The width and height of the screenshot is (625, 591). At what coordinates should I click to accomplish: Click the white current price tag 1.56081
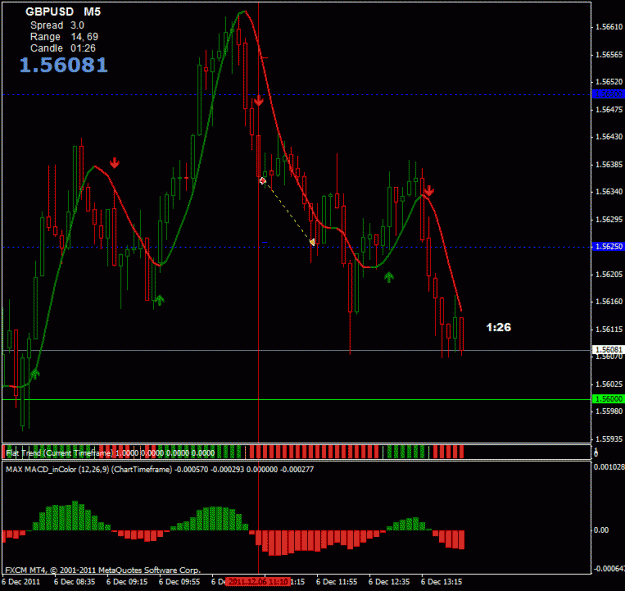608,349
